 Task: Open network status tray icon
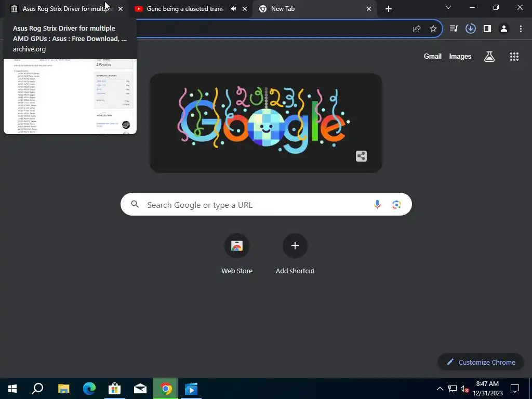tap(453, 389)
